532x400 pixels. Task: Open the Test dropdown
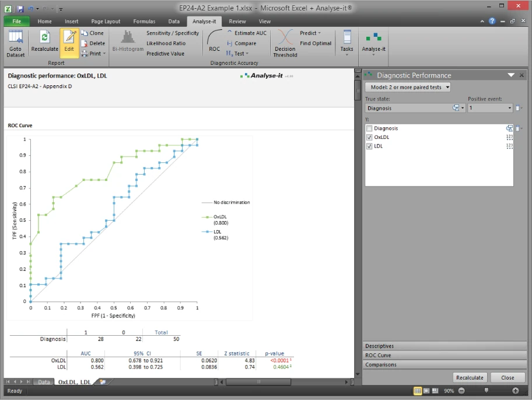click(237, 53)
